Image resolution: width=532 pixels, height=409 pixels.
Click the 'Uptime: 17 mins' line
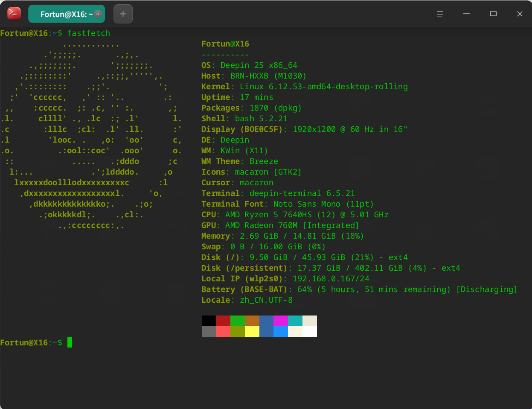coord(237,97)
